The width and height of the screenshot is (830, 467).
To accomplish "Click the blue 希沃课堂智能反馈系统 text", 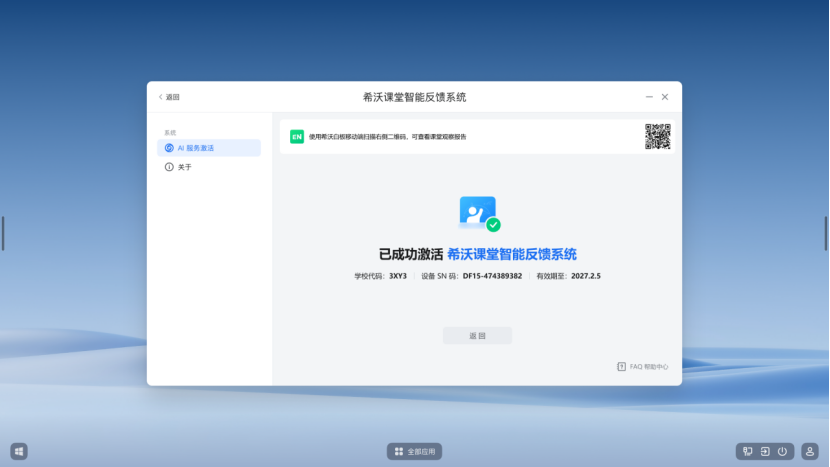I will tap(511, 254).
